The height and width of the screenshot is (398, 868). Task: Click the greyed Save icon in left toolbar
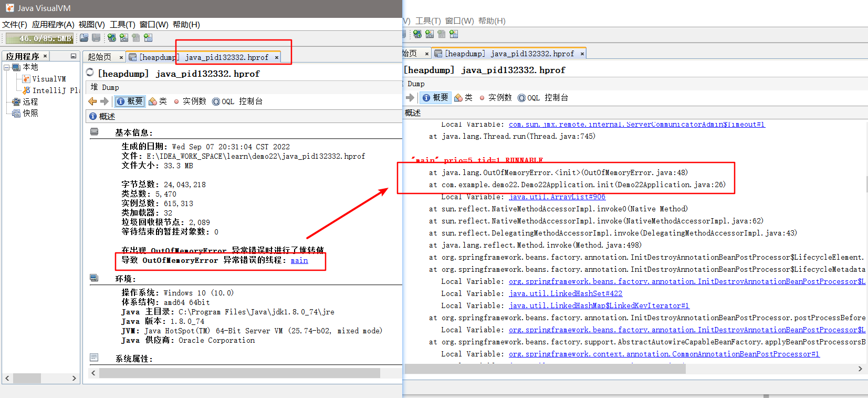point(96,38)
